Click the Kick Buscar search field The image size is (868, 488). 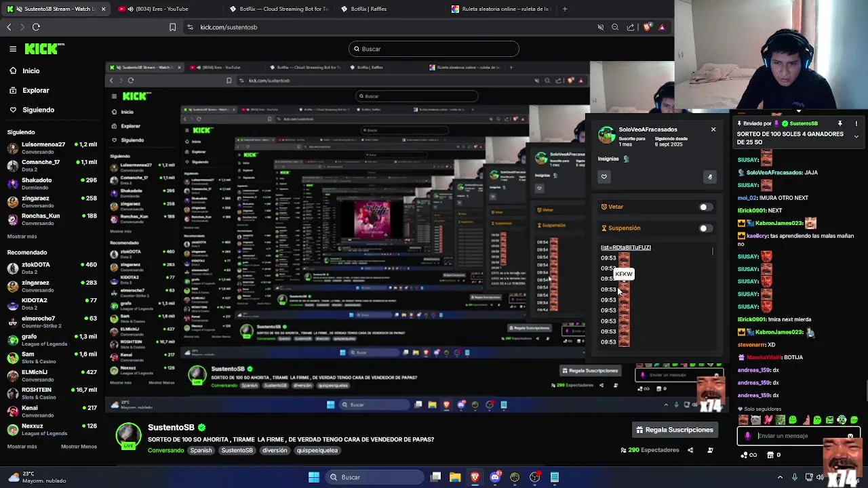pyautogui.click(x=434, y=49)
